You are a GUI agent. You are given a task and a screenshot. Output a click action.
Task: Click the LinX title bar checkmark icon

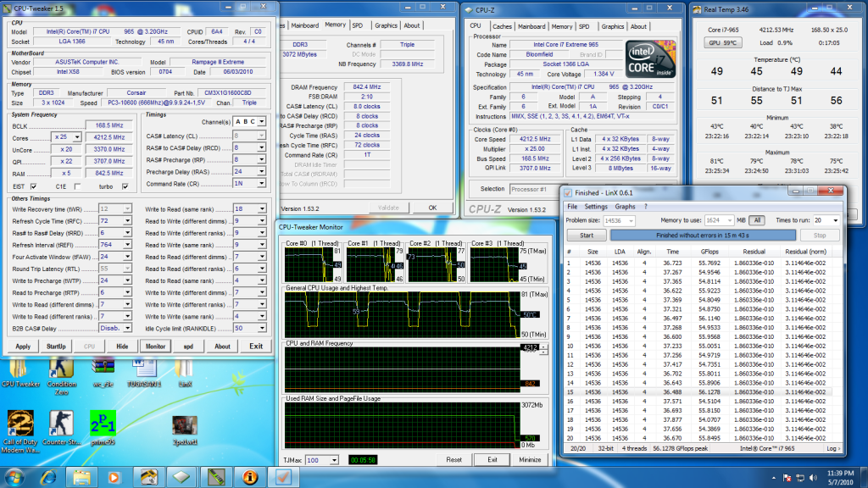(x=567, y=192)
